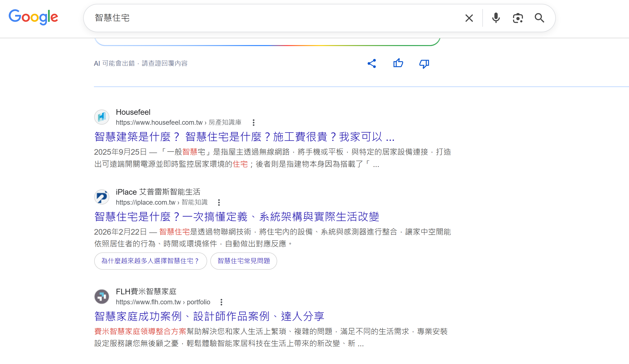
Task: Click the 為什麼越來越多人選擇智慧住宅 chip
Action: coord(150,261)
